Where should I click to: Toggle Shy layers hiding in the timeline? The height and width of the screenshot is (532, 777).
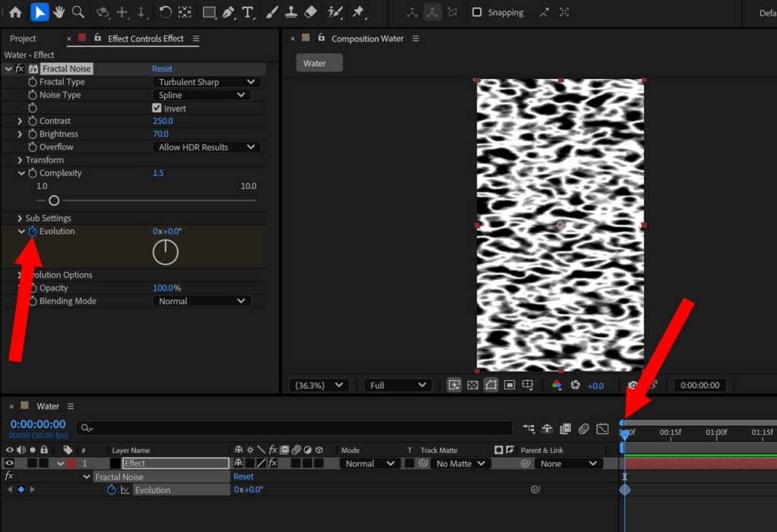click(x=547, y=428)
